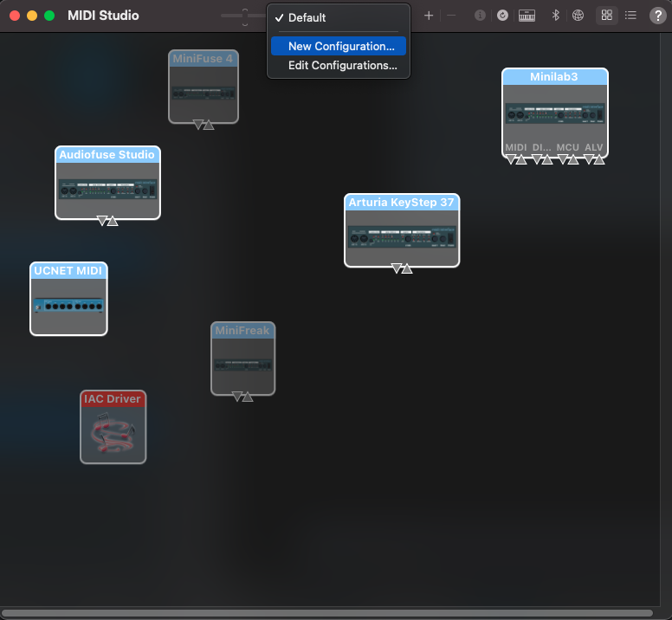Click the MIDI port label on Minilab3
Viewport: 672px width, 620px height.
[515, 147]
